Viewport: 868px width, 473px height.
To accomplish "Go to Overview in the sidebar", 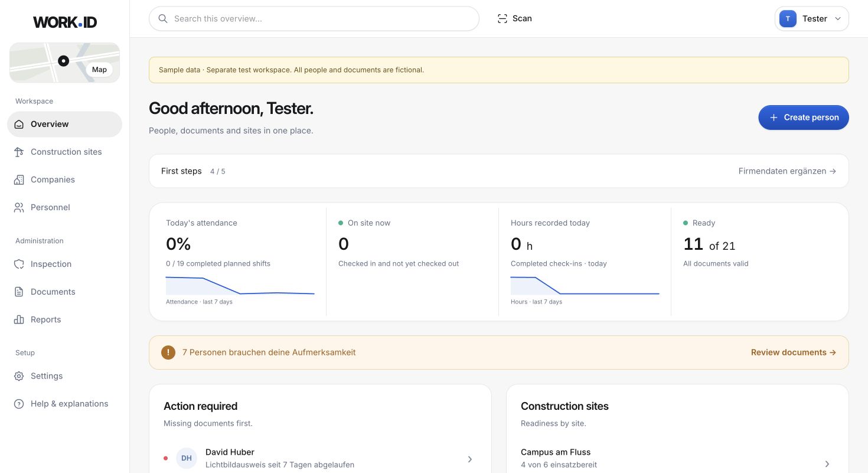I will [65, 124].
